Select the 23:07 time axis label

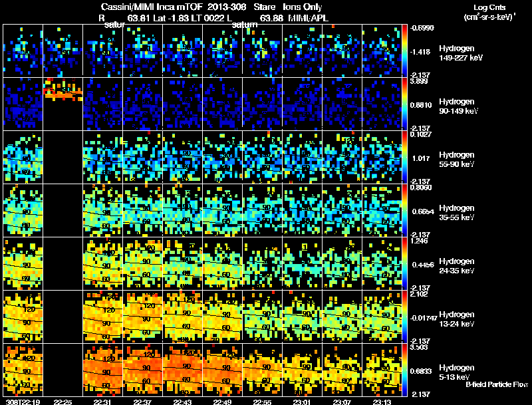pos(342,402)
